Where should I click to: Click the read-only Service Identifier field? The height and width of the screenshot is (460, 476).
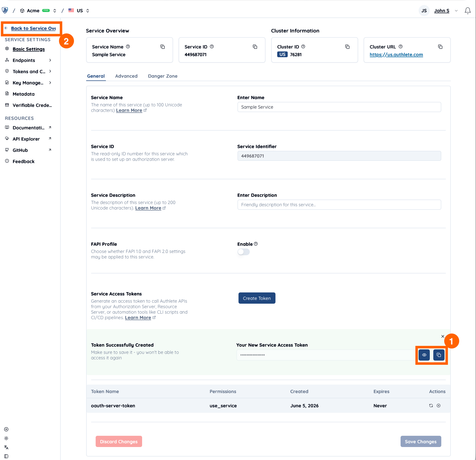(x=339, y=156)
